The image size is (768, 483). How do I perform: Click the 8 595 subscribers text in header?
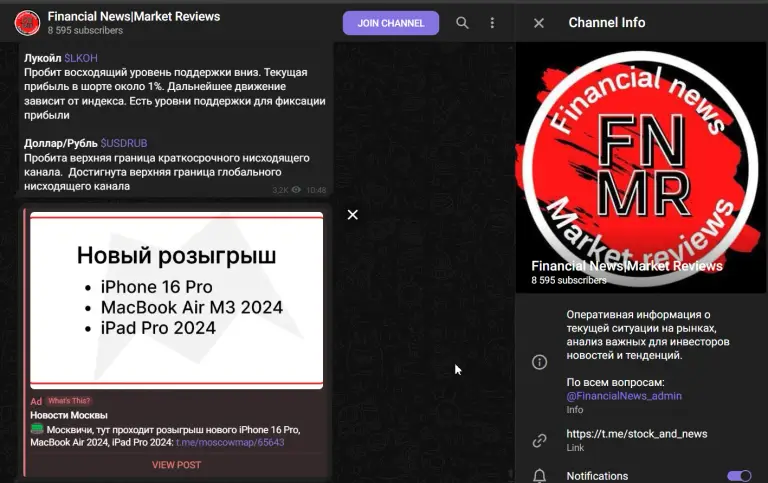(x=85, y=30)
